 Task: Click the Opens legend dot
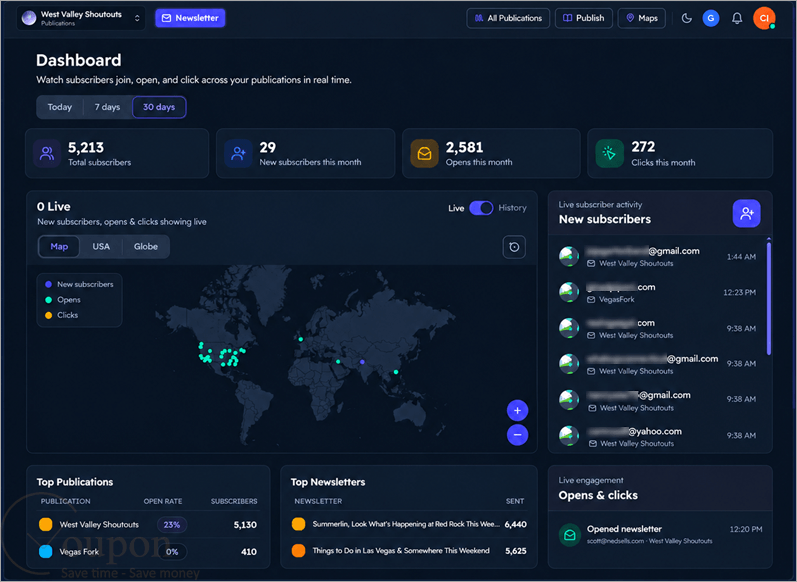[x=48, y=300]
